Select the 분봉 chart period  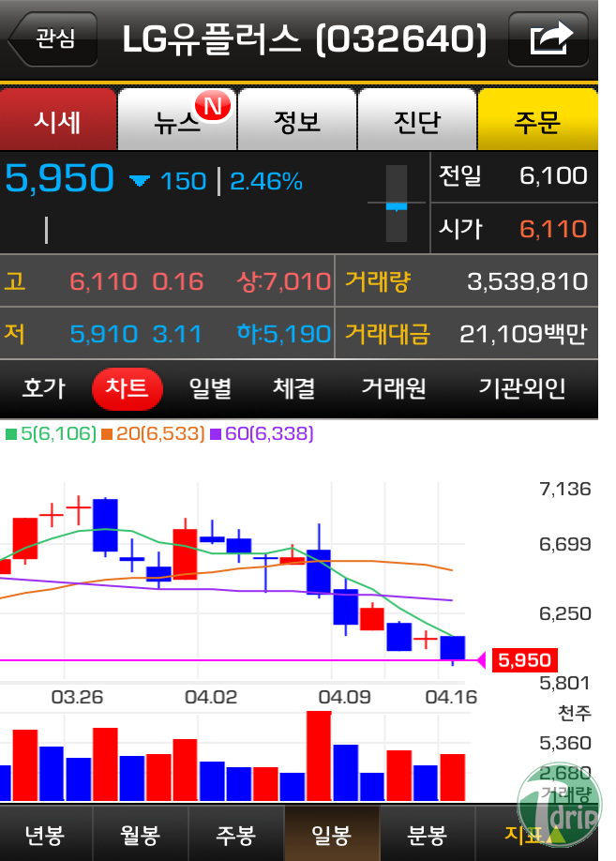point(428,834)
